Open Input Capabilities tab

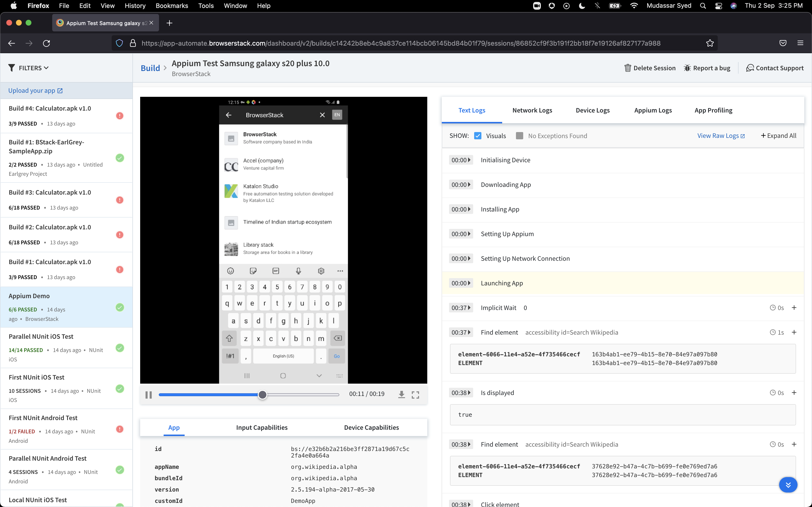(x=262, y=428)
